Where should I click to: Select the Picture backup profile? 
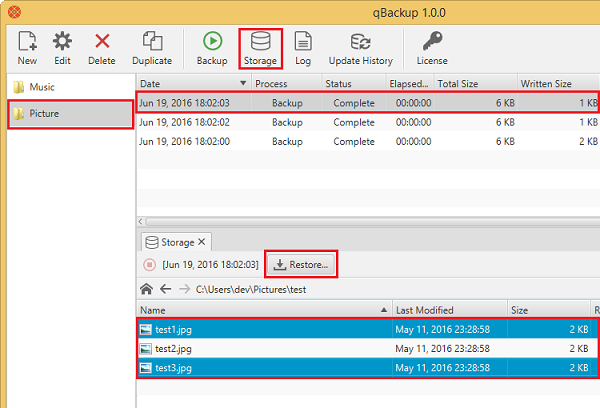pos(70,114)
